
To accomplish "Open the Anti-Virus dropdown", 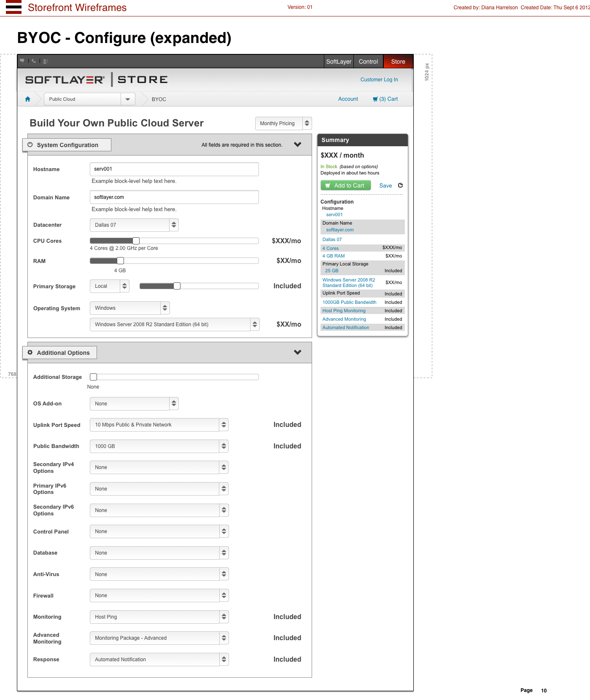I will 159,574.
